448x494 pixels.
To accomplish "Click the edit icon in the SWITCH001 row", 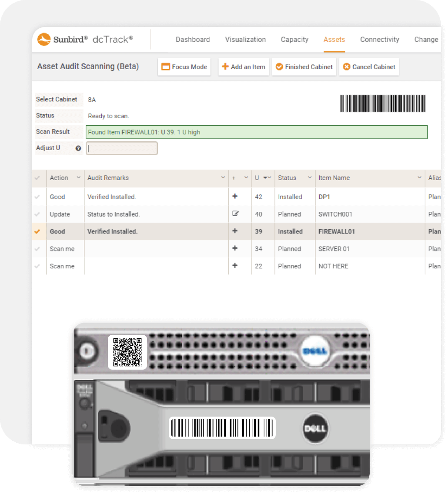I will [x=235, y=214].
